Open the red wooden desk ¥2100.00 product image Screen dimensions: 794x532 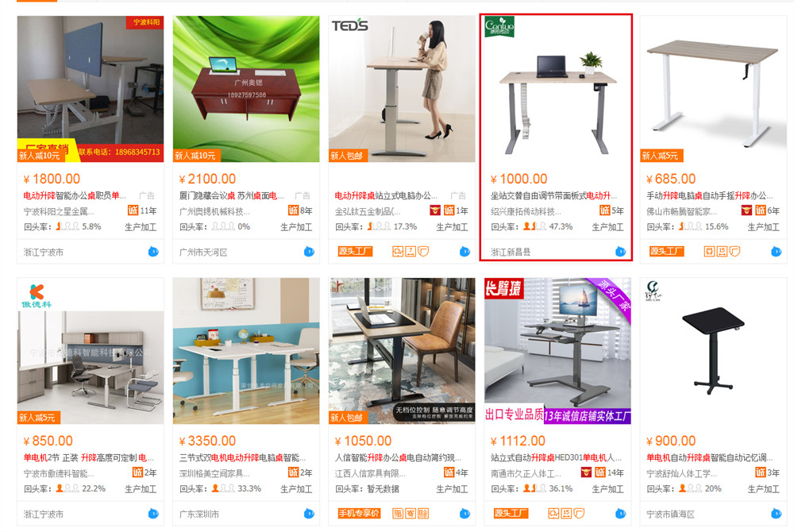[x=246, y=89]
